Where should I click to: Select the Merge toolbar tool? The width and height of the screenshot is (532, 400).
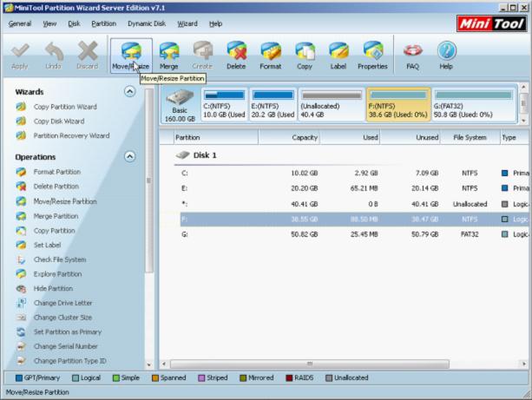pyautogui.click(x=168, y=56)
